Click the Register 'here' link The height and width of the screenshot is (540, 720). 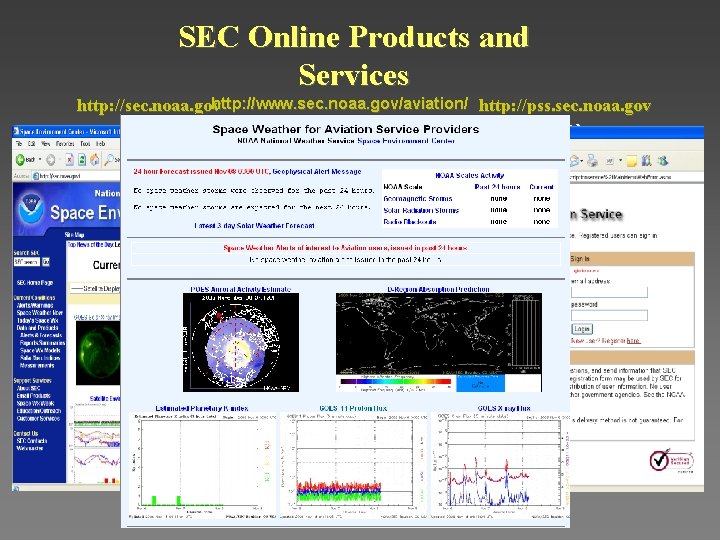click(633, 341)
